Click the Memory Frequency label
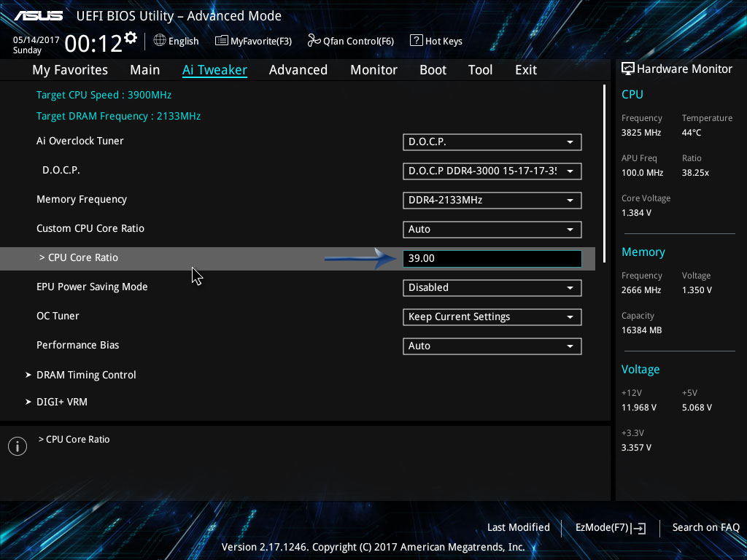The width and height of the screenshot is (747, 560). 82,200
